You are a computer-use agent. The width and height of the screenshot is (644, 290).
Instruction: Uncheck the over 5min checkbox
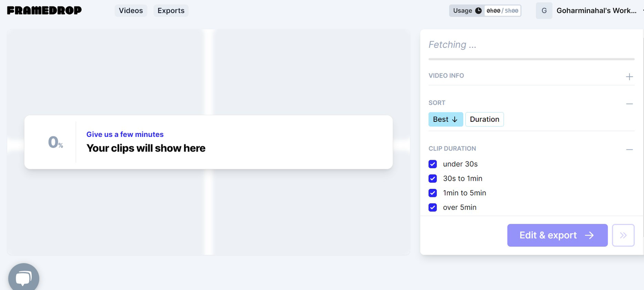[433, 207]
